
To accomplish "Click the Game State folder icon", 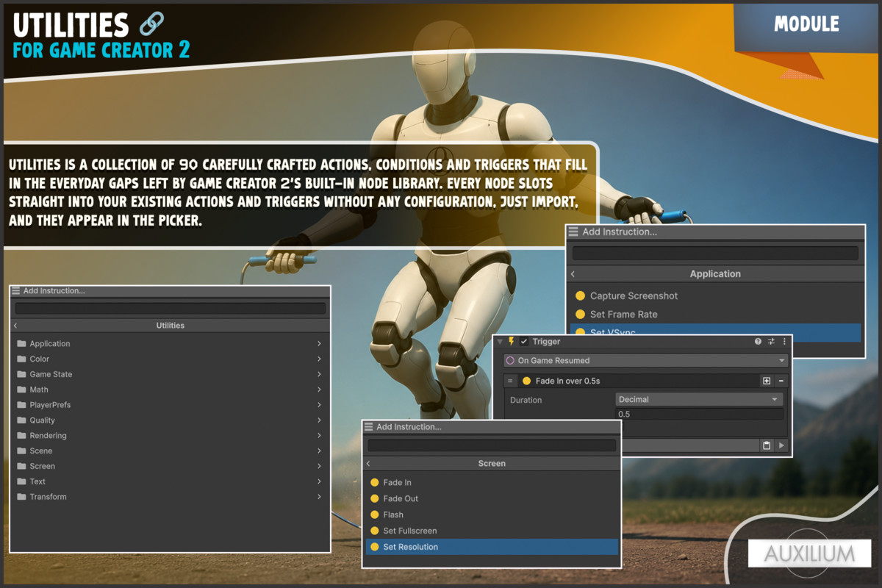I will (x=21, y=374).
